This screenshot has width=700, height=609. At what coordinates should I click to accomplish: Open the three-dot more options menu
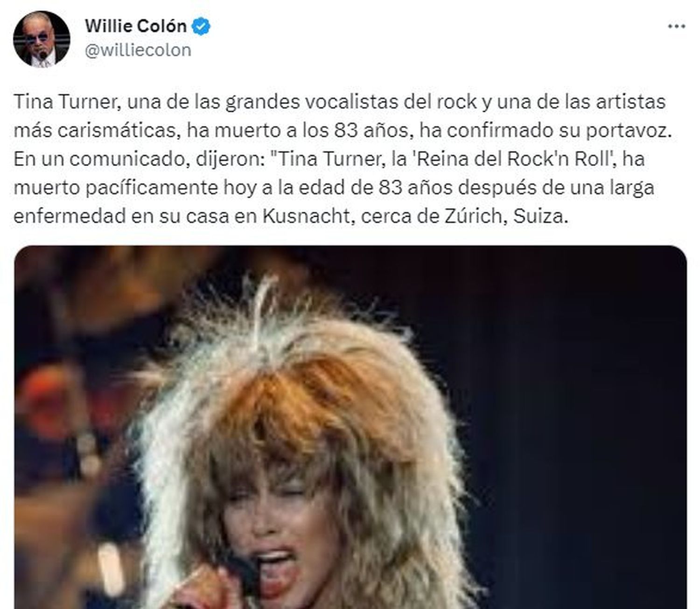[676, 27]
